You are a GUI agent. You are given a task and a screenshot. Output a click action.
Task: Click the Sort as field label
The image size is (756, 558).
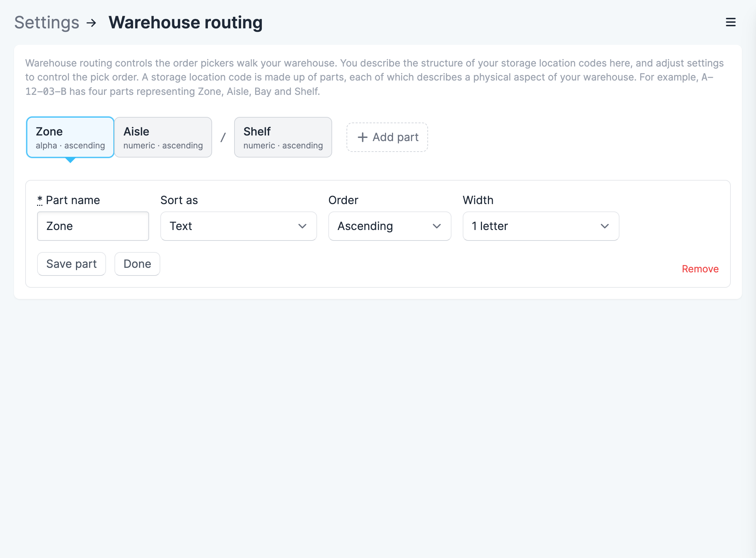[x=179, y=200]
